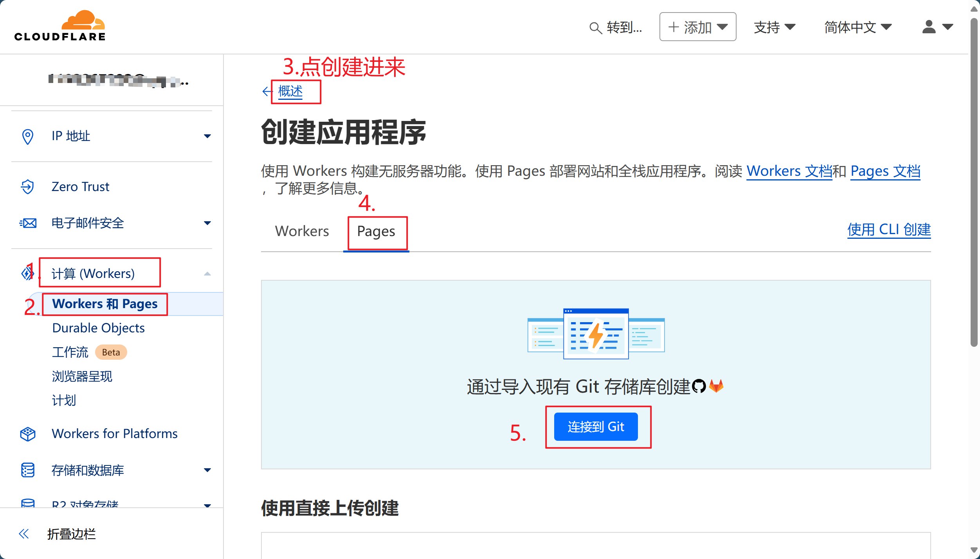Click the search magnifier icon
The height and width of the screenshot is (559, 980).
pos(595,28)
